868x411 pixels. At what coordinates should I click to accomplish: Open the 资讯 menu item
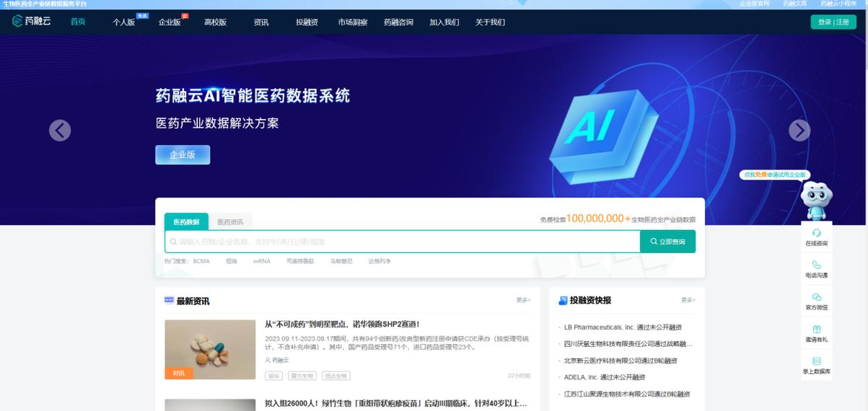pyautogui.click(x=261, y=22)
